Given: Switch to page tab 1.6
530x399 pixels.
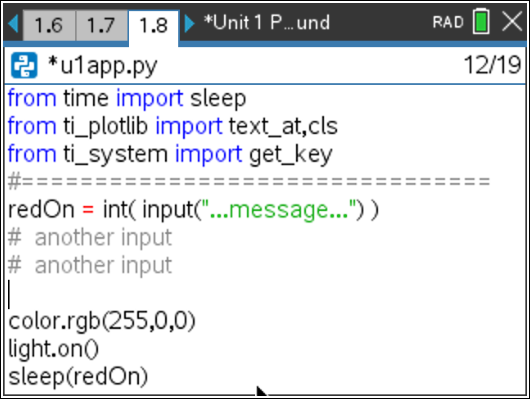Looking at the screenshot, I should (x=49, y=25).
